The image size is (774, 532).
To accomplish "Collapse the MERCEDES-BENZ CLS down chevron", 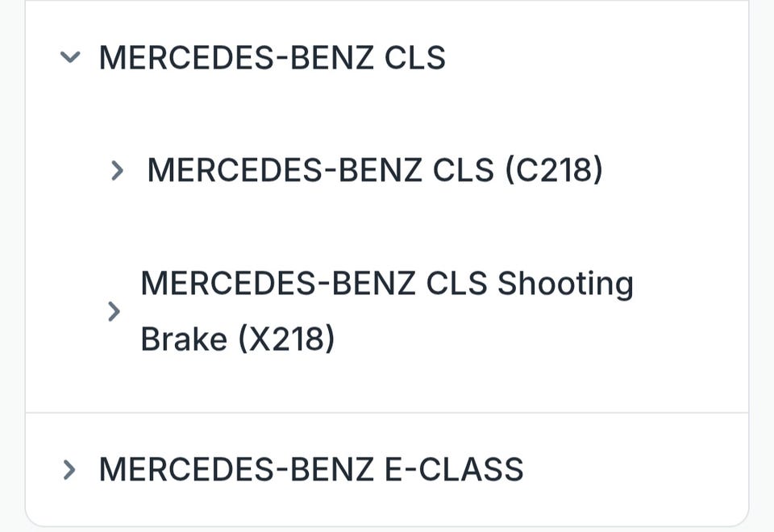I will (71, 58).
